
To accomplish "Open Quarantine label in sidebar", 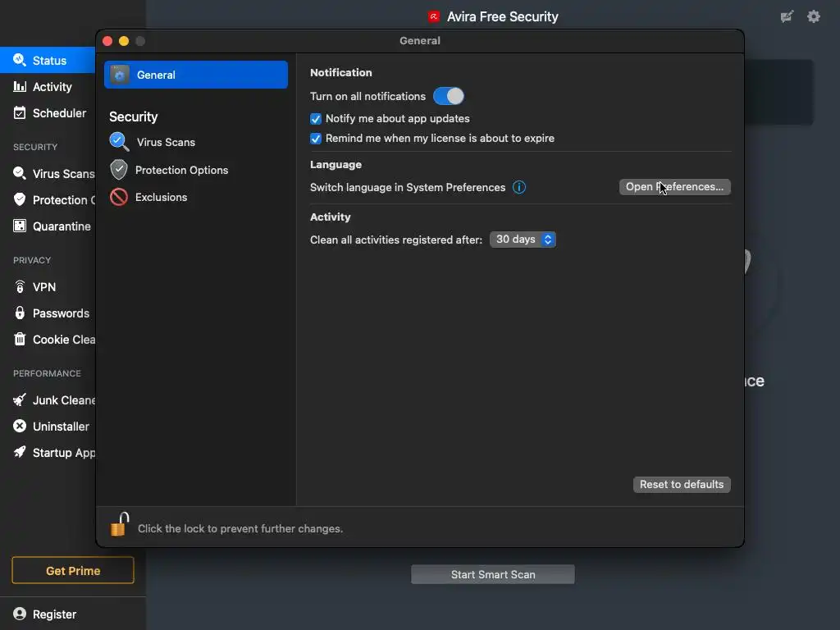I will click(62, 226).
